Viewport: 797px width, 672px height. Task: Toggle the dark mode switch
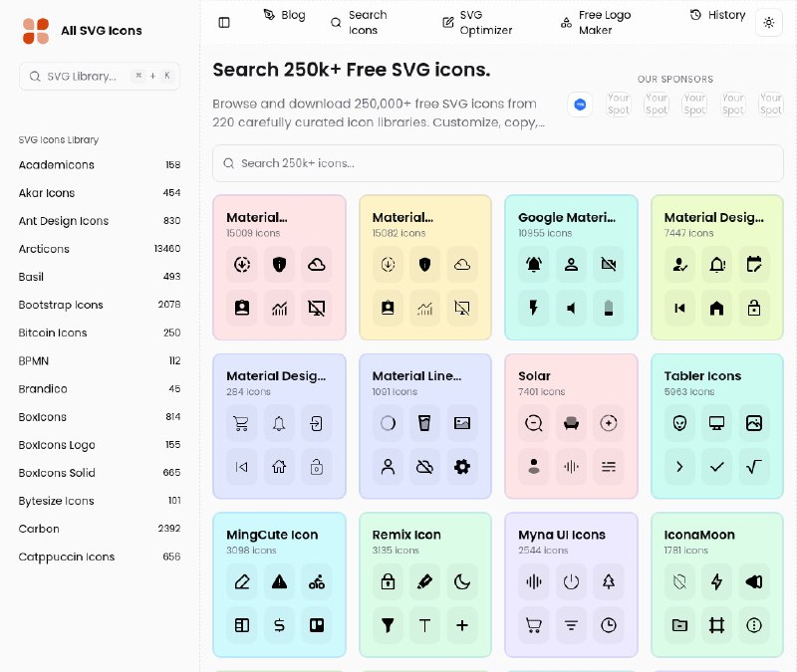pos(768,22)
